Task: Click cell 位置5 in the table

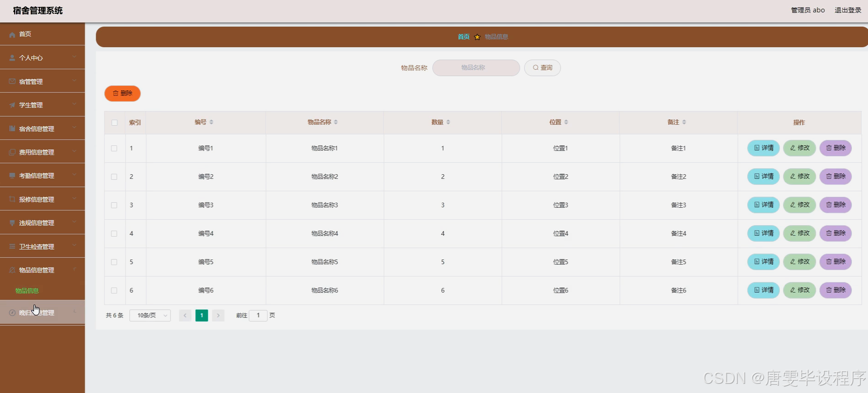Action: tap(560, 262)
